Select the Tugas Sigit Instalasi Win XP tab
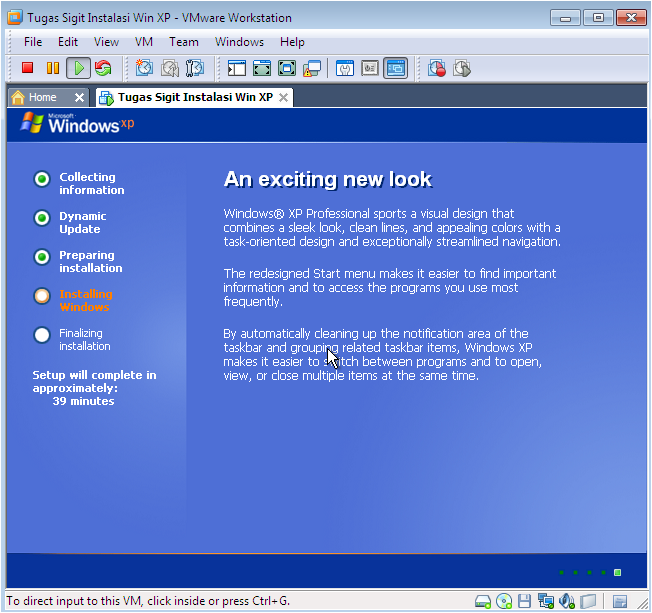652x613 pixels. point(195,97)
